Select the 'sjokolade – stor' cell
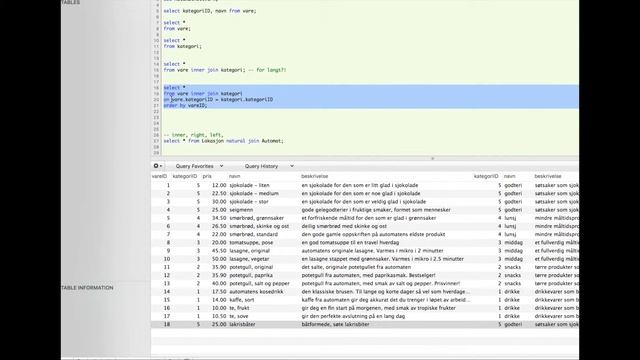The width and height of the screenshot is (640, 360). point(249,202)
